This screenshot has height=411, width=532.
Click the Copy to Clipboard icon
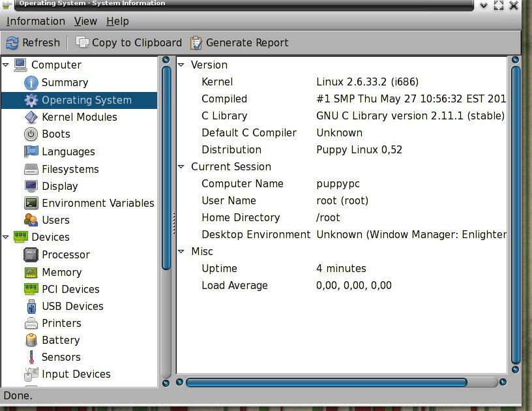[82, 42]
